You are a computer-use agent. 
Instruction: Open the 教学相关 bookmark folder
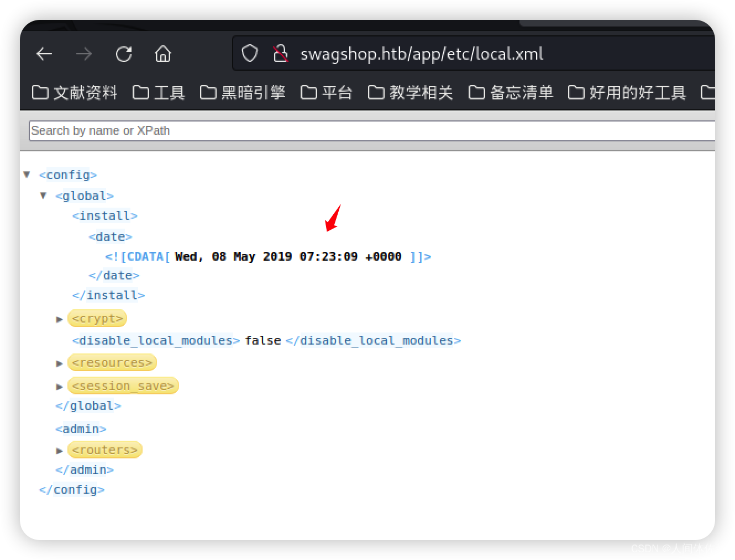tap(411, 92)
